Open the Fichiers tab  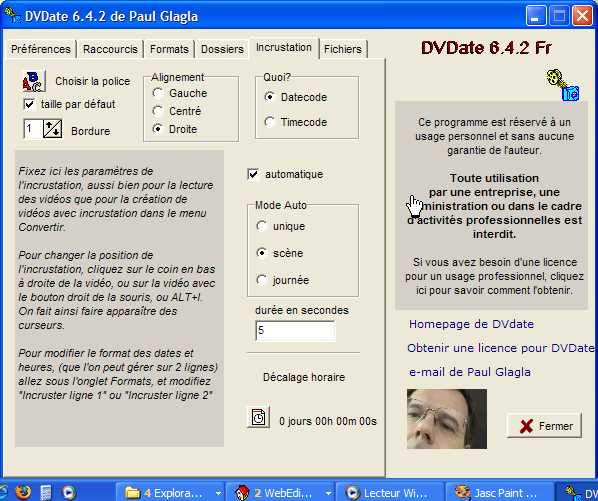[343, 49]
